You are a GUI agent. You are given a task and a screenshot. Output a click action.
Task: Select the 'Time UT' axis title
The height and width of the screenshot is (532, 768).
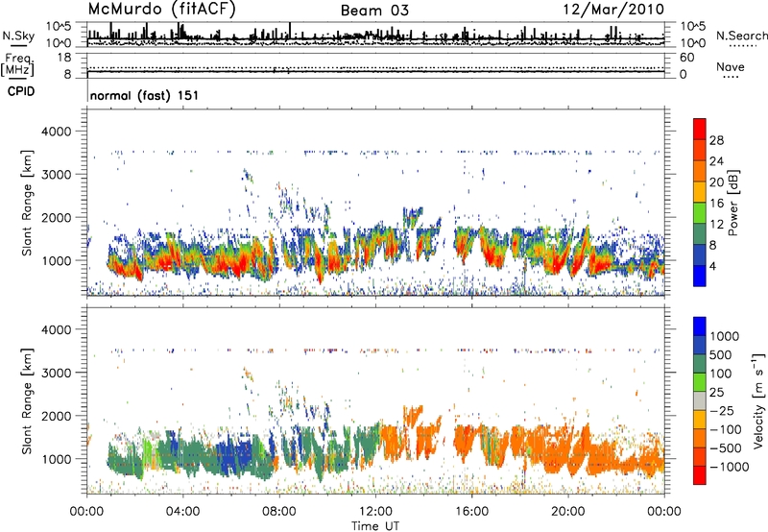[375, 526]
